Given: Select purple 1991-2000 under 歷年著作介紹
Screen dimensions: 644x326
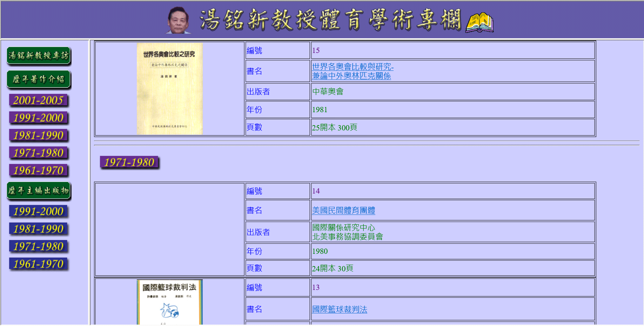Looking at the screenshot, I should pyautogui.click(x=39, y=118).
